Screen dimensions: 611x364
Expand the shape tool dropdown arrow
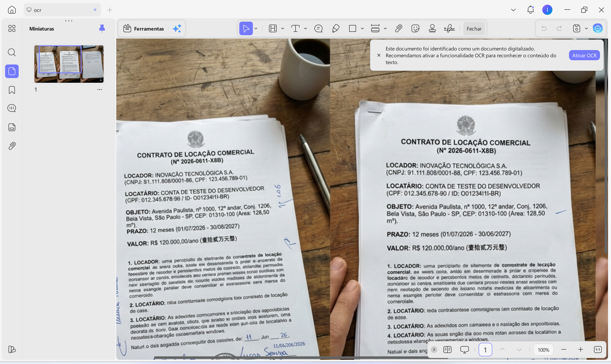pyautogui.click(x=362, y=28)
